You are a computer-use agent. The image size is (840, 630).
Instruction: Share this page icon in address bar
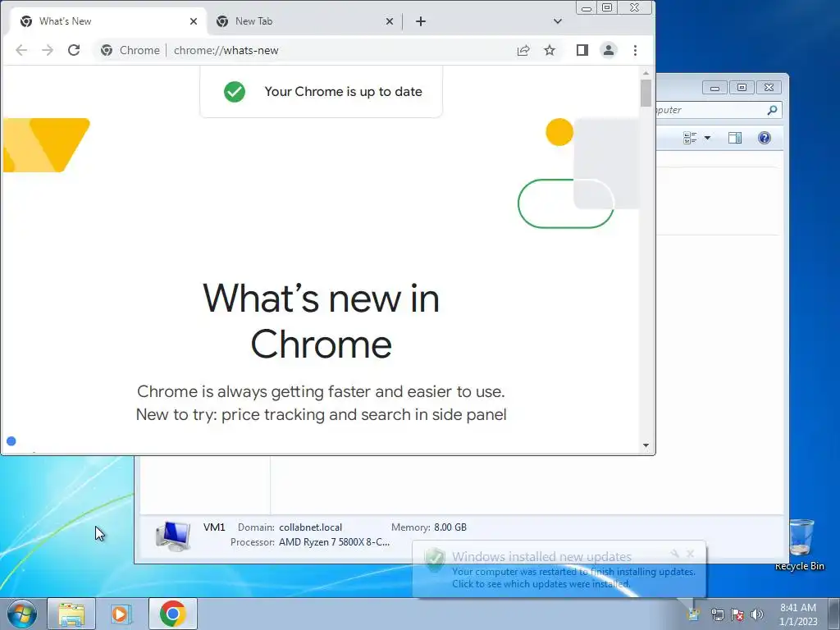tap(523, 50)
